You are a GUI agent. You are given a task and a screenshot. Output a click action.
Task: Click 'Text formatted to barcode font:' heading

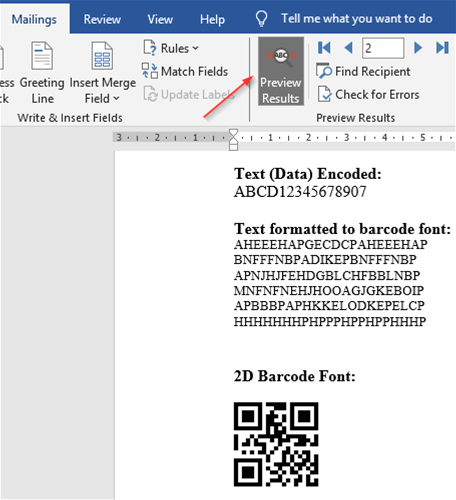click(342, 229)
